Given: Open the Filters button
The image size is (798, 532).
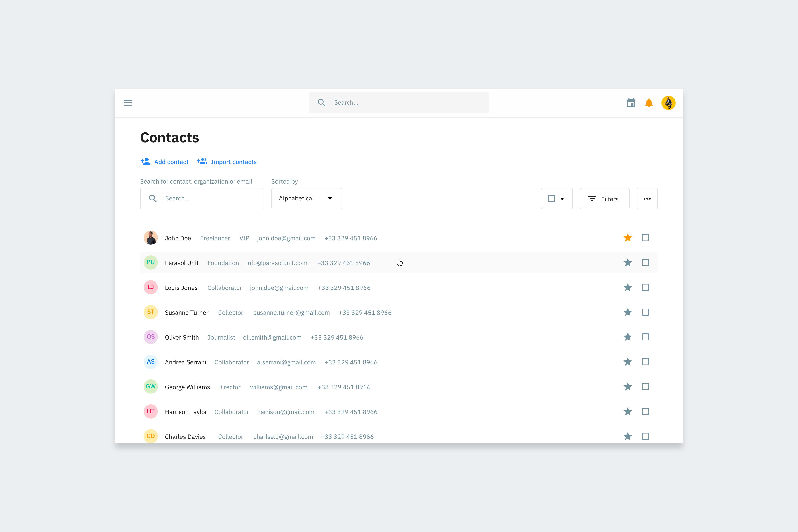Looking at the screenshot, I should (x=605, y=198).
